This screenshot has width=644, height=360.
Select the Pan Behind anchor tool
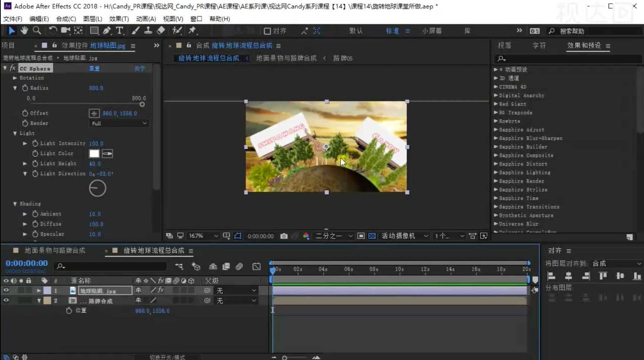(x=78, y=31)
